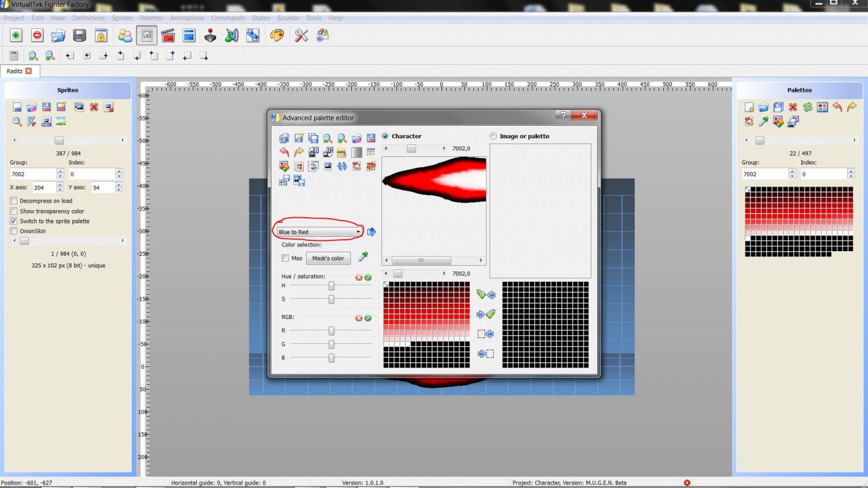Open the Edit menu
Viewport: 868px width, 488px height.
click(38, 18)
